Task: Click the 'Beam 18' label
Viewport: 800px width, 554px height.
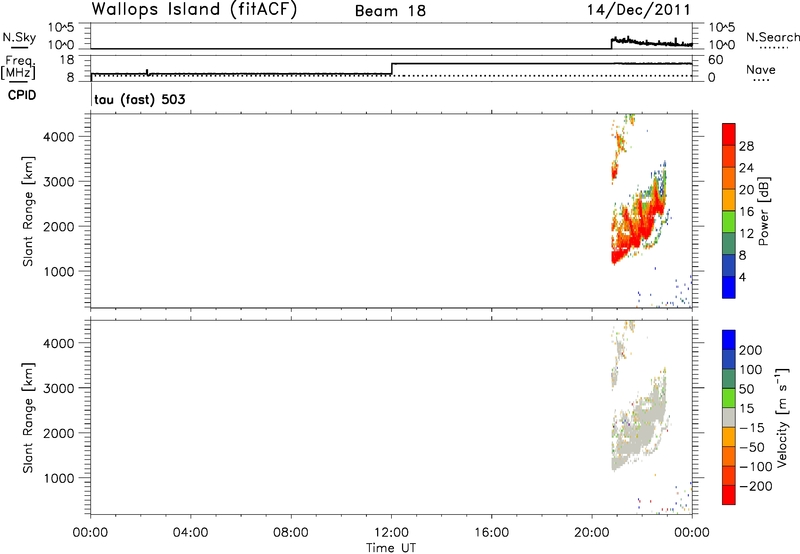Action: 390,11
